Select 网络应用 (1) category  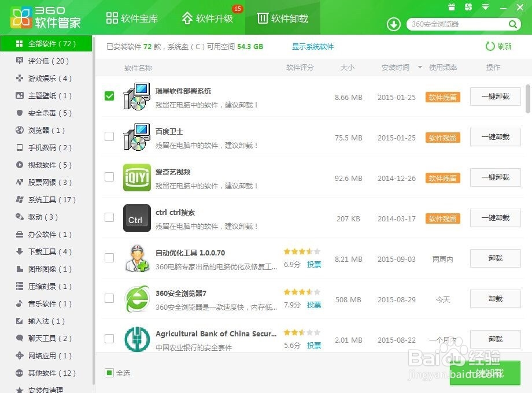(46, 355)
